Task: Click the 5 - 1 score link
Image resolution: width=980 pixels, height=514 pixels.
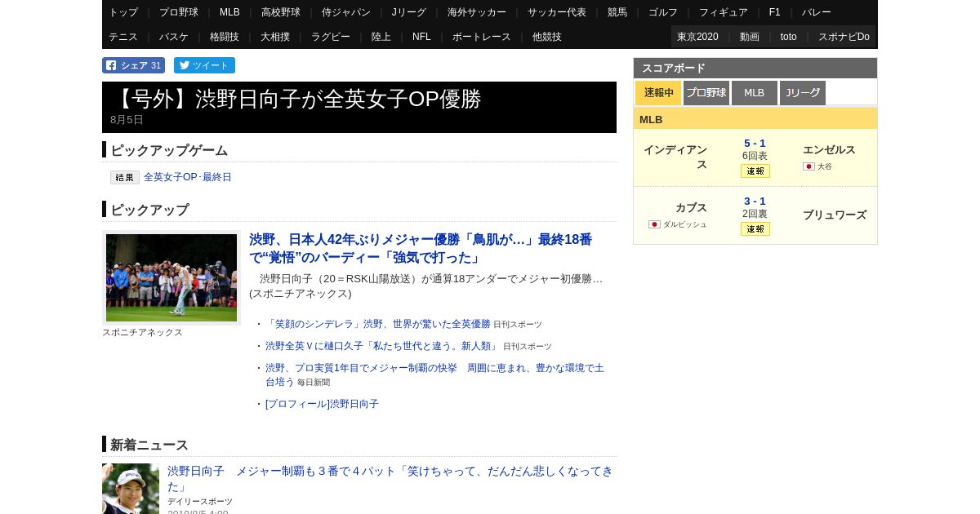Action: point(755,143)
